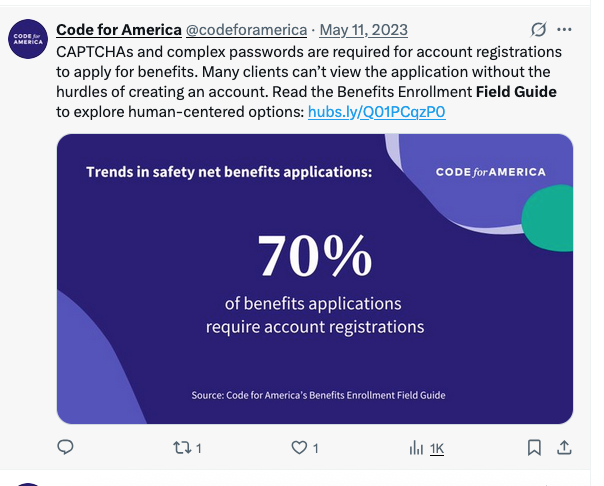604x486 pixels.
Task: Open the hubs.ly/Q01PCqzP0 link
Action: click(x=377, y=112)
